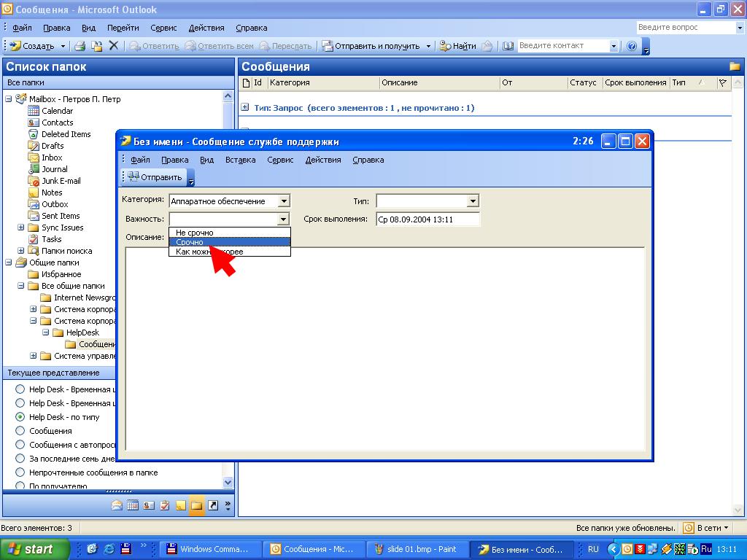
Task: Open the Тип dropdown in message form
Action: (x=472, y=201)
